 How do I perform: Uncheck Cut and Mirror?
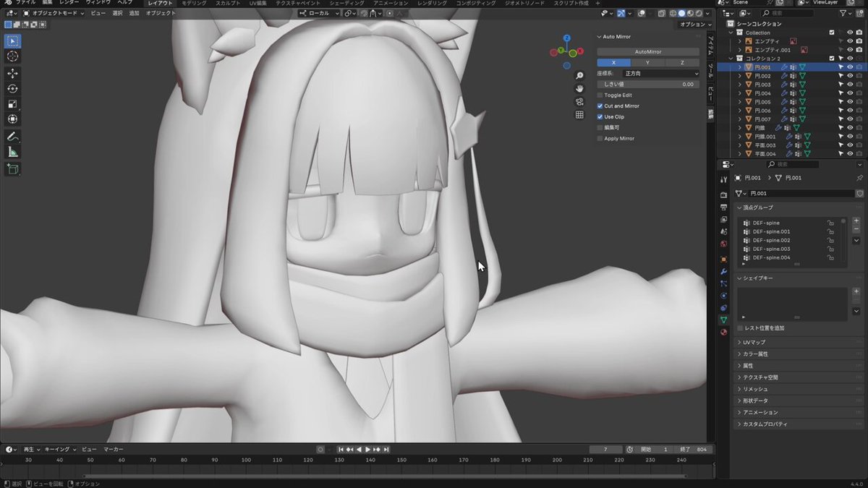click(600, 106)
